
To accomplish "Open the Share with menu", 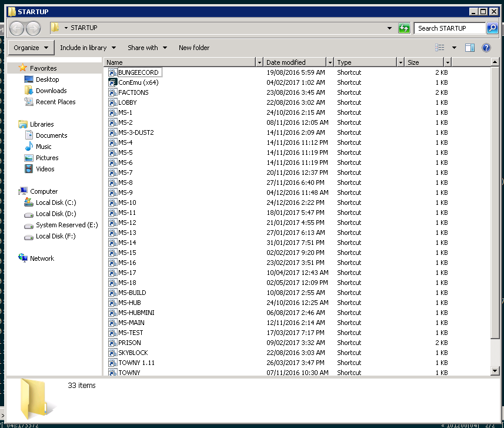I will pos(147,48).
